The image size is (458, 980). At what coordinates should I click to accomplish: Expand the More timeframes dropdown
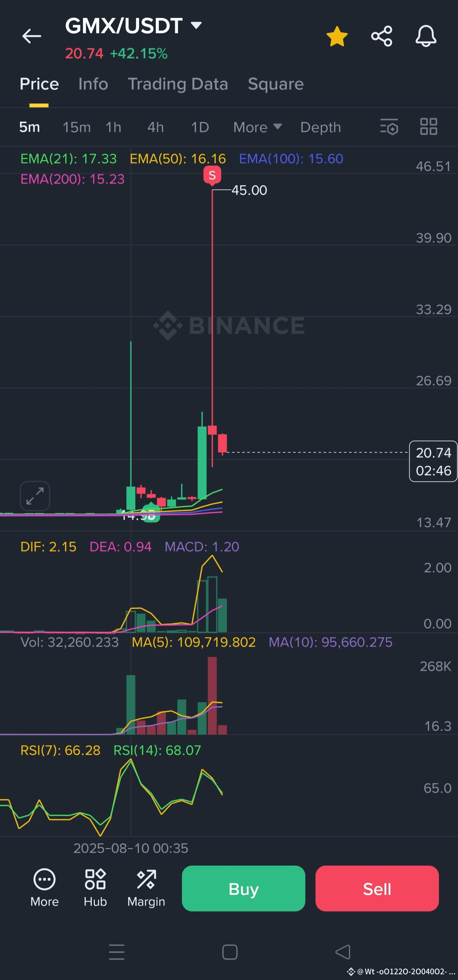(258, 127)
